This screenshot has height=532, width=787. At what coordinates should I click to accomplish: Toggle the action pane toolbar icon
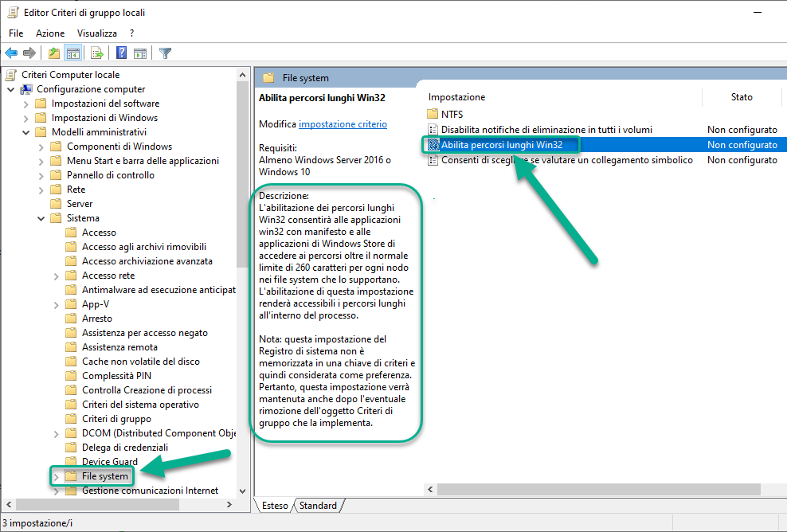140,53
